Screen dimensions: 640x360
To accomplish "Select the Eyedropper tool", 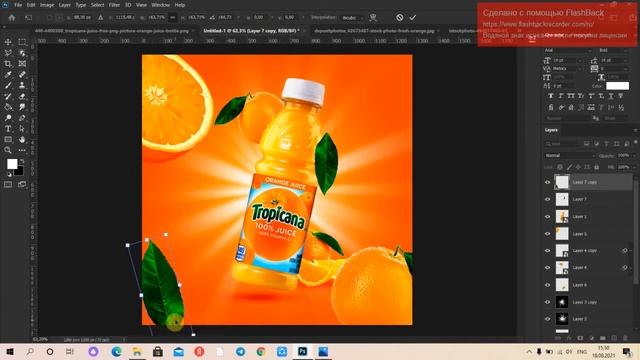I will tap(8, 74).
